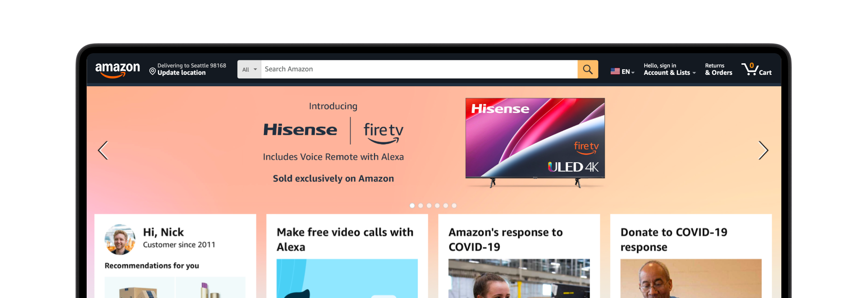Open the shopping cart icon
Screen dimensions: 868x298
coord(757,69)
